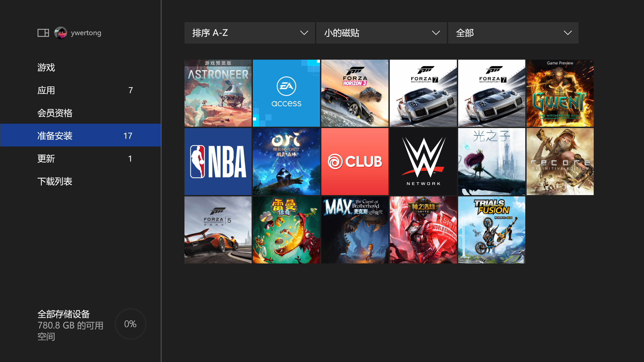The image size is (644, 362).
Task: Select the NBA tile
Action: [x=218, y=161]
